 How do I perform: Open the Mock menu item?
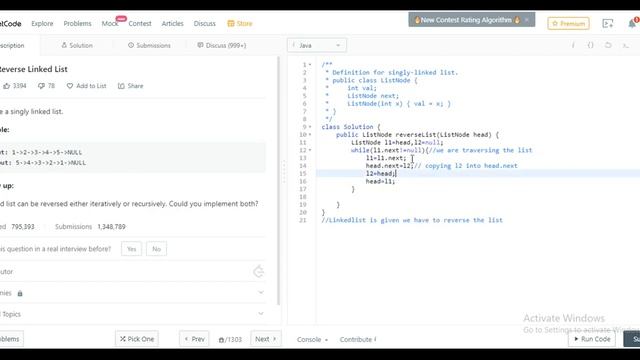pos(110,24)
